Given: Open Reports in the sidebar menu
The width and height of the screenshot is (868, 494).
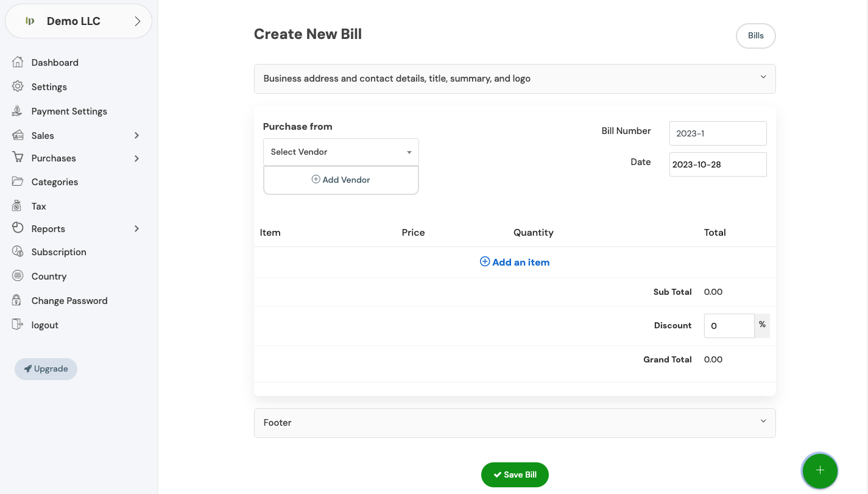Looking at the screenshot, I should coord(48,228).
